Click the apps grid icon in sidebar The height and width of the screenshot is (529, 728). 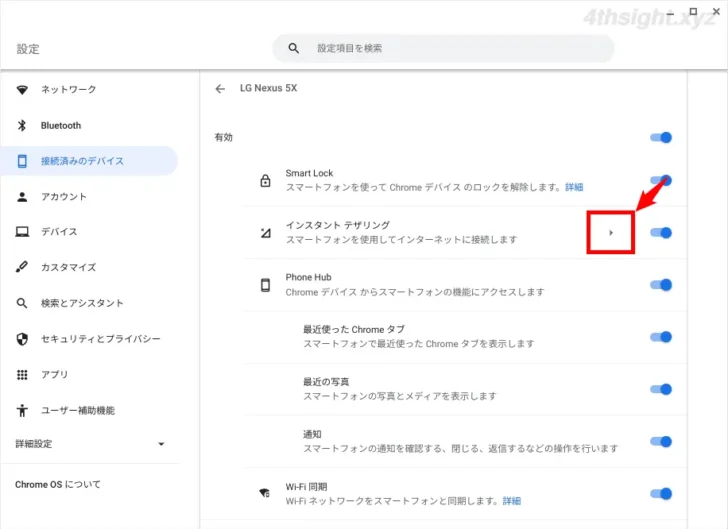[22, 375]
